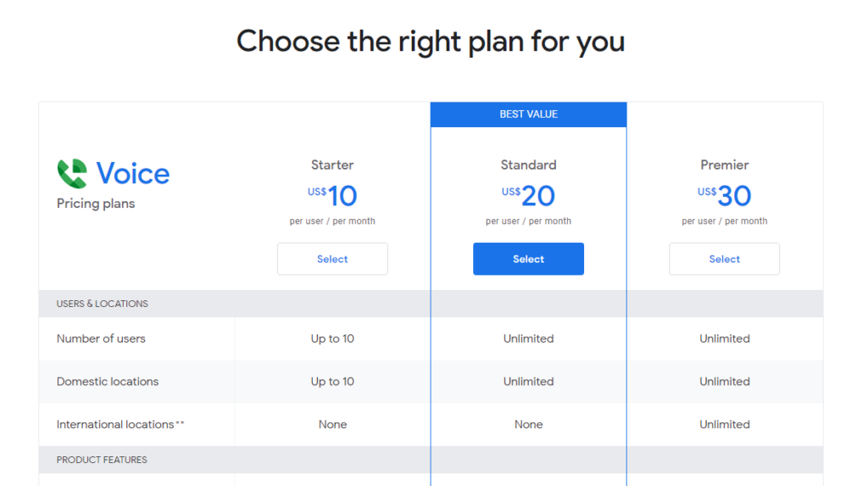Click the US$10 Starter price

333,196
